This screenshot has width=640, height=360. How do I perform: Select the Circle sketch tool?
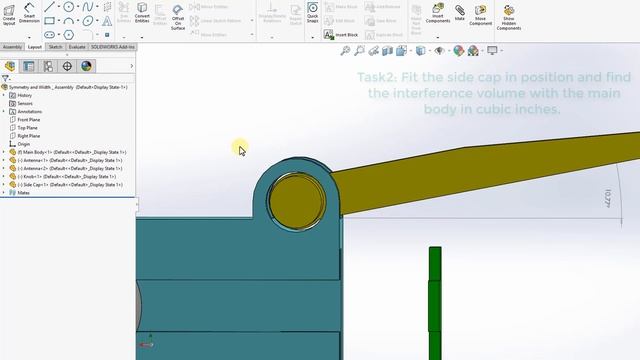[69, 7]
